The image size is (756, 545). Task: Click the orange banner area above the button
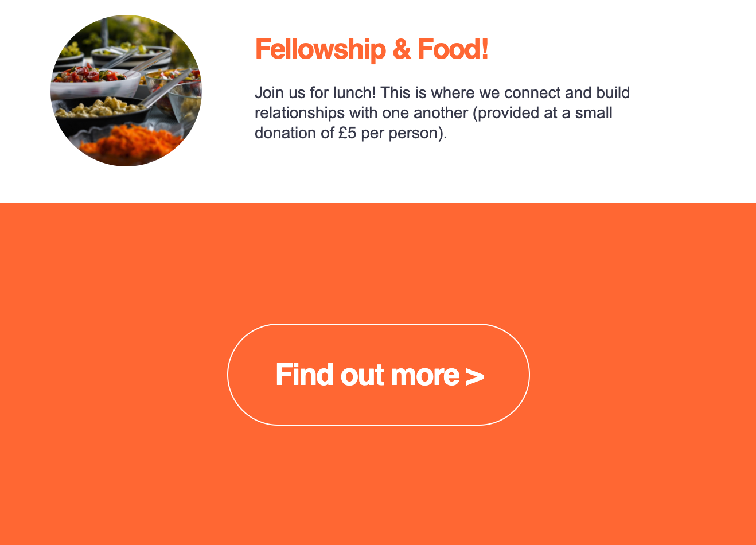coord(378,263)
